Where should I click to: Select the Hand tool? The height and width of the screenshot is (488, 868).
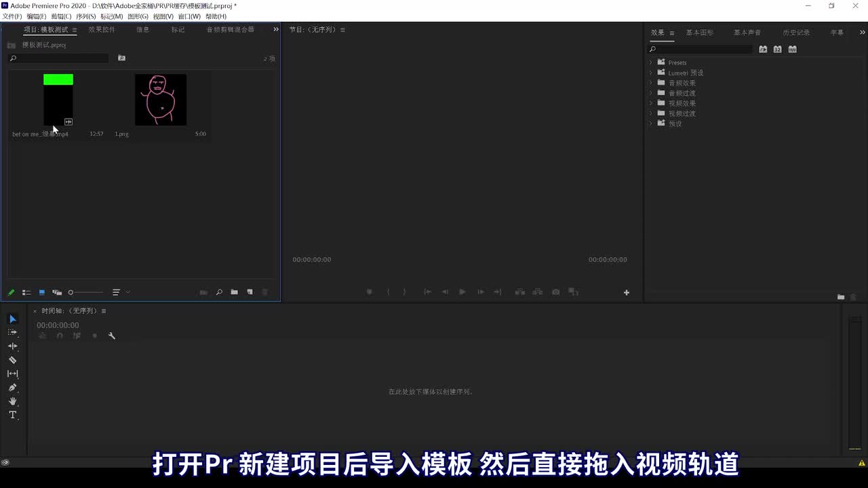coord(12,401)
